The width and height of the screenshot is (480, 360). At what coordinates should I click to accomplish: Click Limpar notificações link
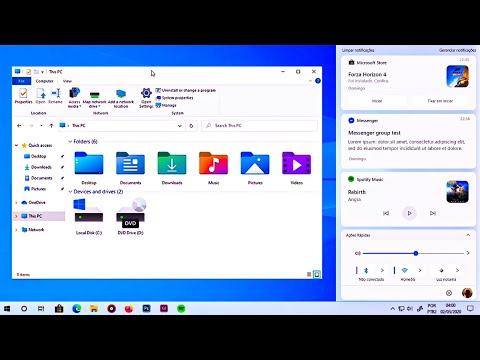[x=358, y=50]
